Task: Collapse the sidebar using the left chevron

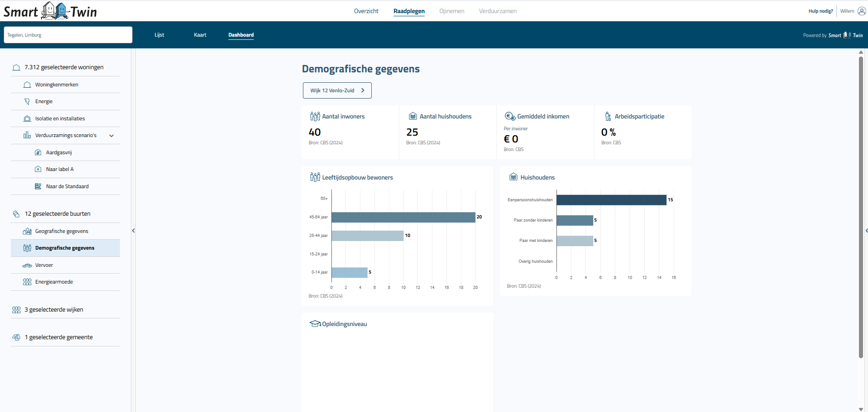Action: [134, 231]
